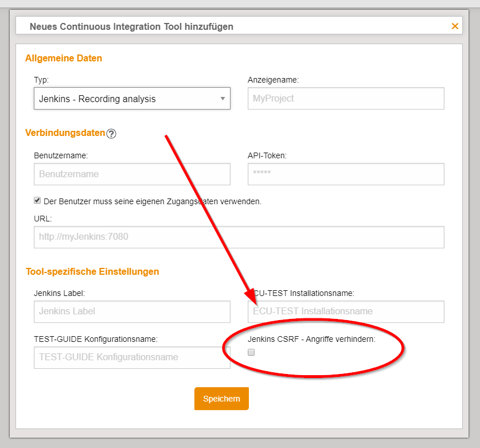The height and width of the screenshot is (448, 480).
Task: Enable the Jenkins CSRF protection checkbox
Action: point(251,353)
